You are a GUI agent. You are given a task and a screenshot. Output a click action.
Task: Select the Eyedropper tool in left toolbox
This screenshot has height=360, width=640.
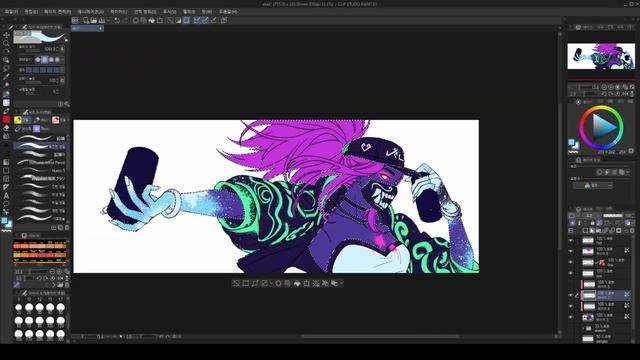(6, 77)
